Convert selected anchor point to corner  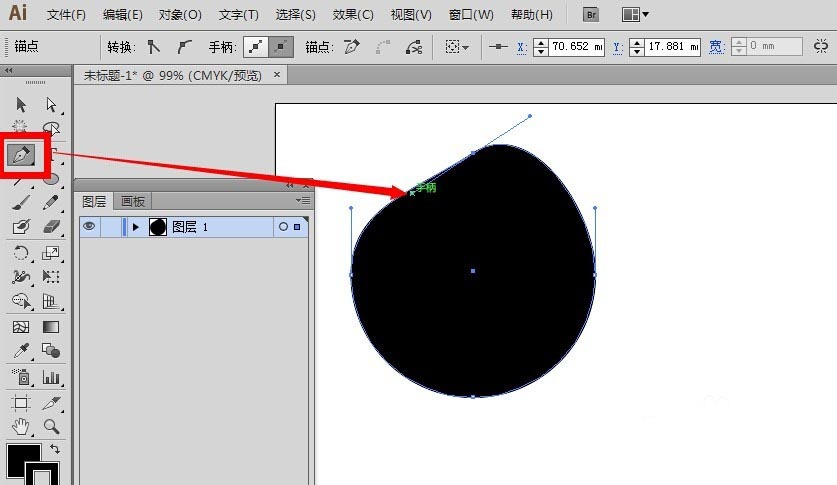tap(154, 47)
